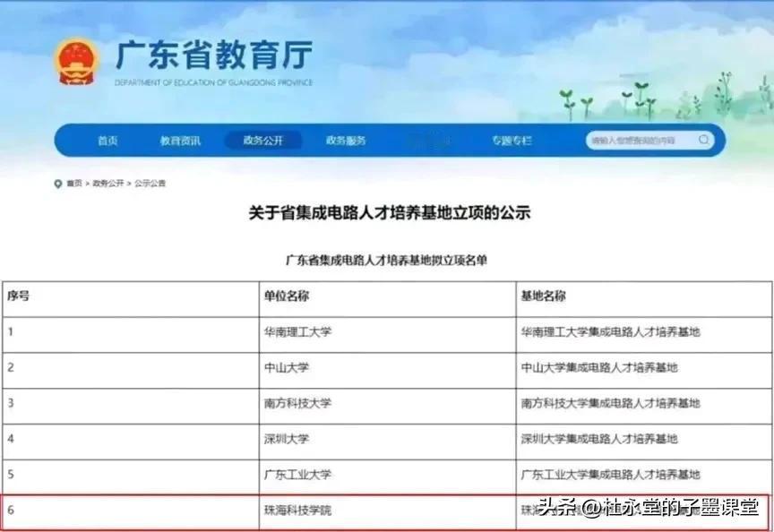
Task: Click 广东工业大学集成电路人才培养基地 cell
Action: (x=644, y=477)
